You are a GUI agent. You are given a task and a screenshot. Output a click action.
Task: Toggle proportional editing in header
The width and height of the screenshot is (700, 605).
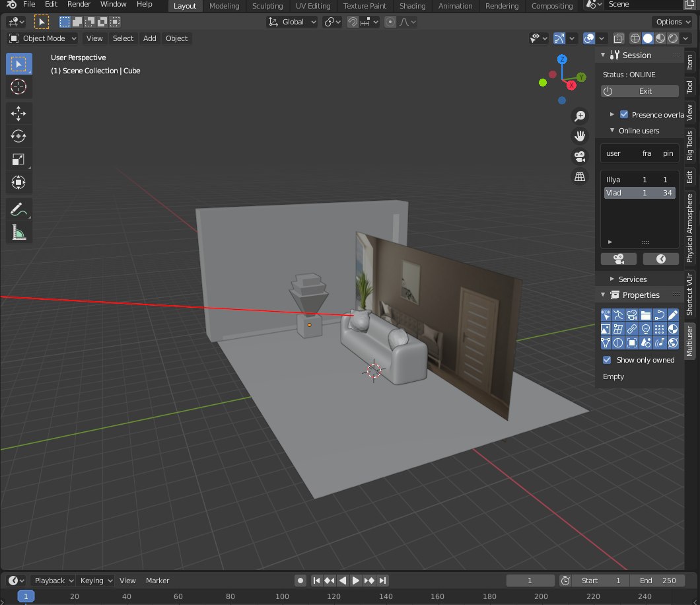pyautogui.click(x=390, y=22)
